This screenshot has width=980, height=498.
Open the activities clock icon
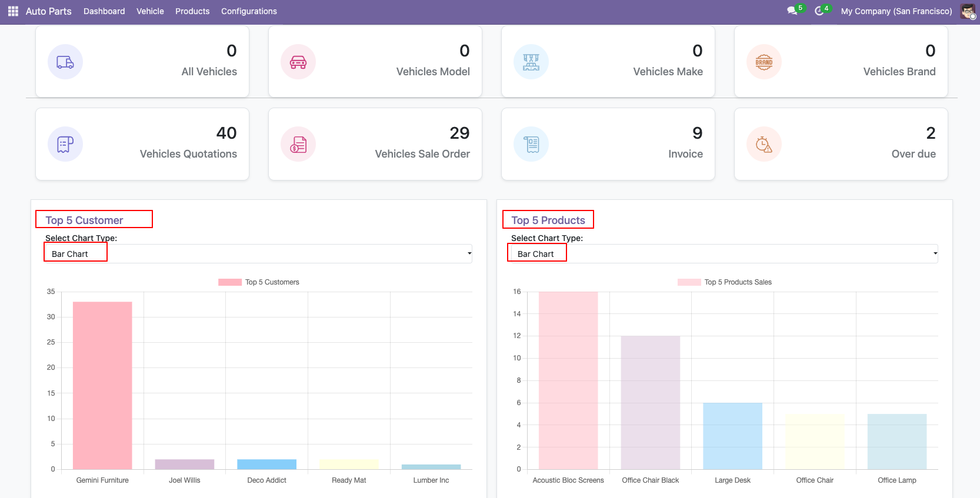pos(819,11)
